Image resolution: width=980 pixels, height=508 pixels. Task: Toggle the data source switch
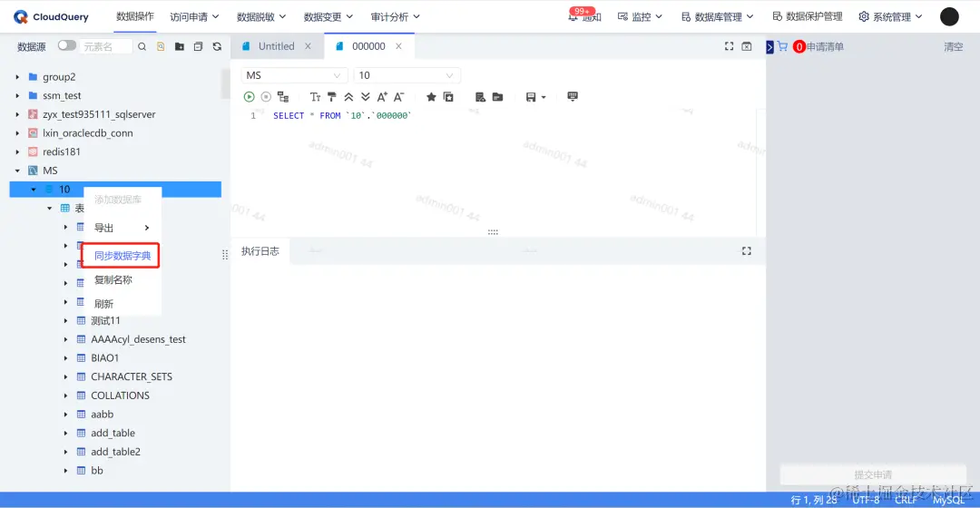coord(67,45)
